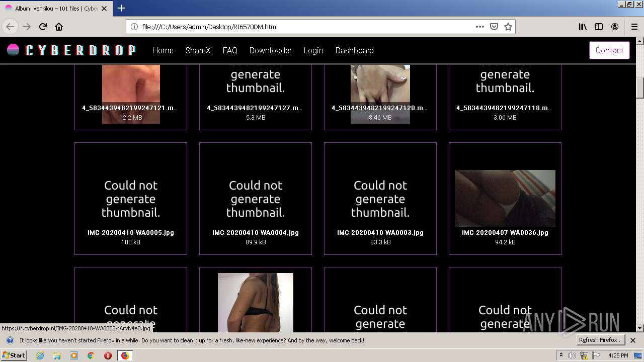Image resolution: width=644 pixels, height=362 pixels.
Task: Open the volume speaker tray icon
Action: 572,355
